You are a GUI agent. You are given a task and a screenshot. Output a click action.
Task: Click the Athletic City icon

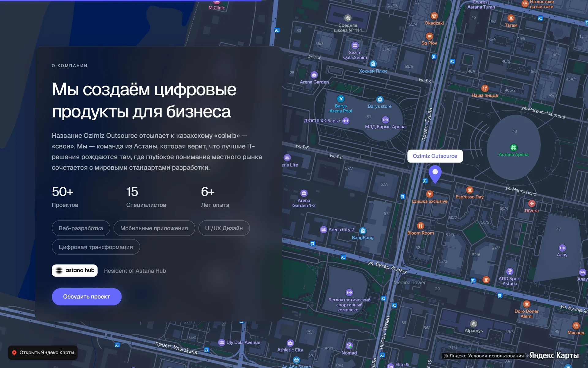[x=290, y=343]
